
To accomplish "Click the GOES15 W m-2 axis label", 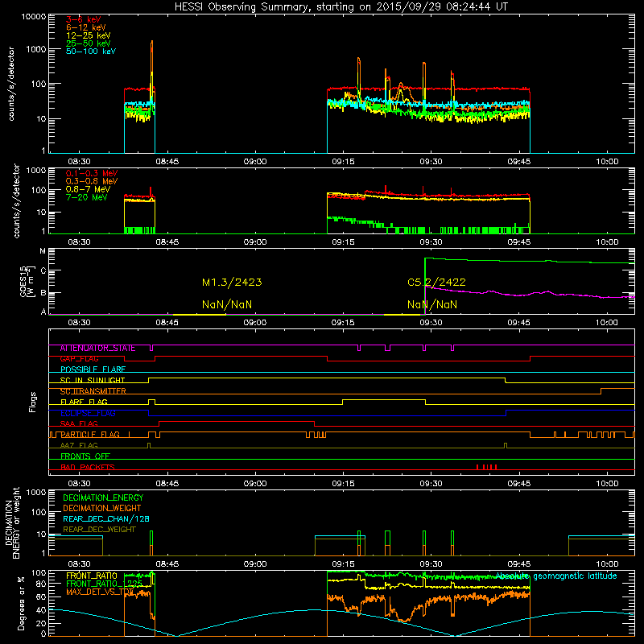I will (27, 281).
